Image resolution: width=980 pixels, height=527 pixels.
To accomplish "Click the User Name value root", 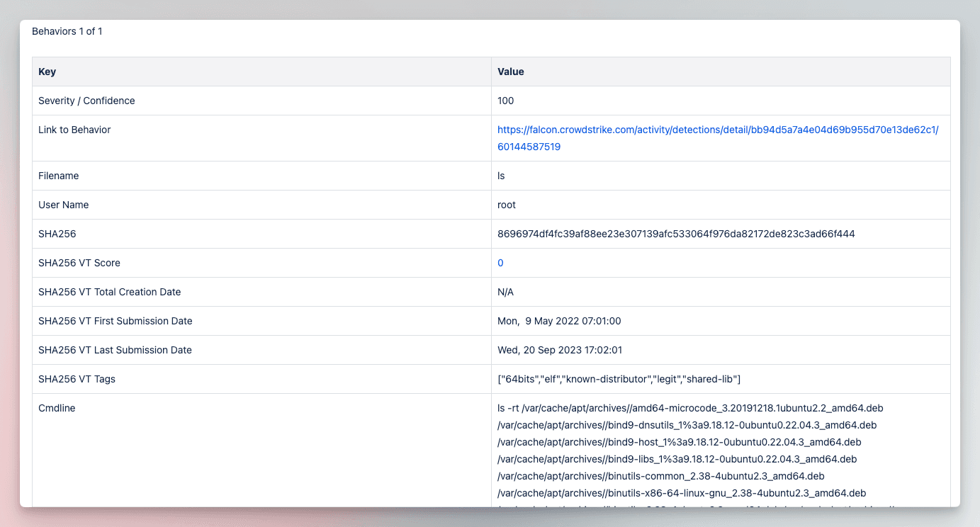I will [507, 205].
